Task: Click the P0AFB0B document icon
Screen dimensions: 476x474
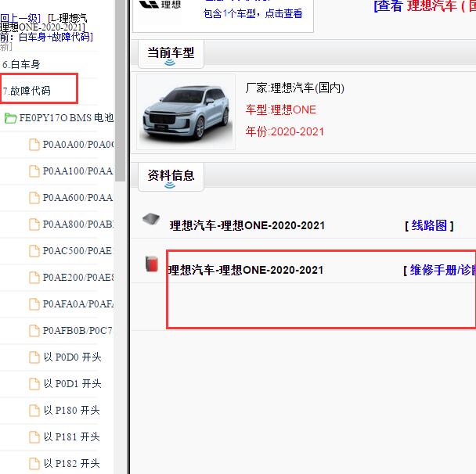Action: tap(34, 331)
